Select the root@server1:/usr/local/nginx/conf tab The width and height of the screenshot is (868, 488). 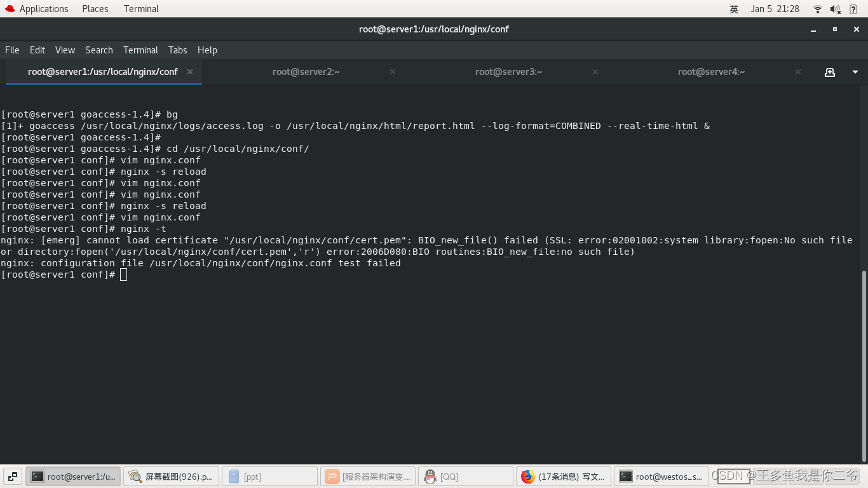coord(103,72)
